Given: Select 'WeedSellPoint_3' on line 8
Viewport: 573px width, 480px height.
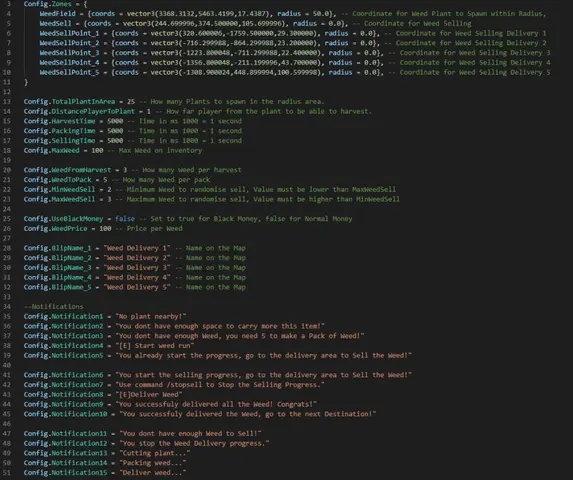Looking at the screenshot, I should point(69,53).
